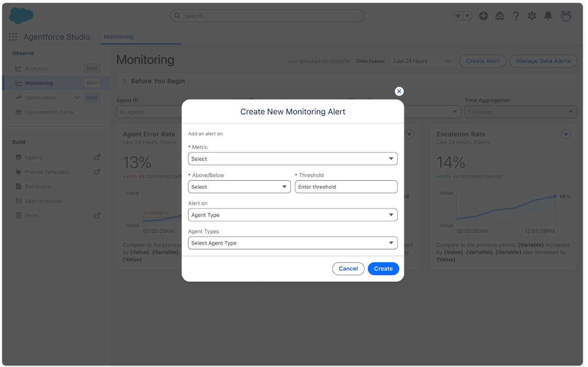Click the global Search field

tap(267, 16)
